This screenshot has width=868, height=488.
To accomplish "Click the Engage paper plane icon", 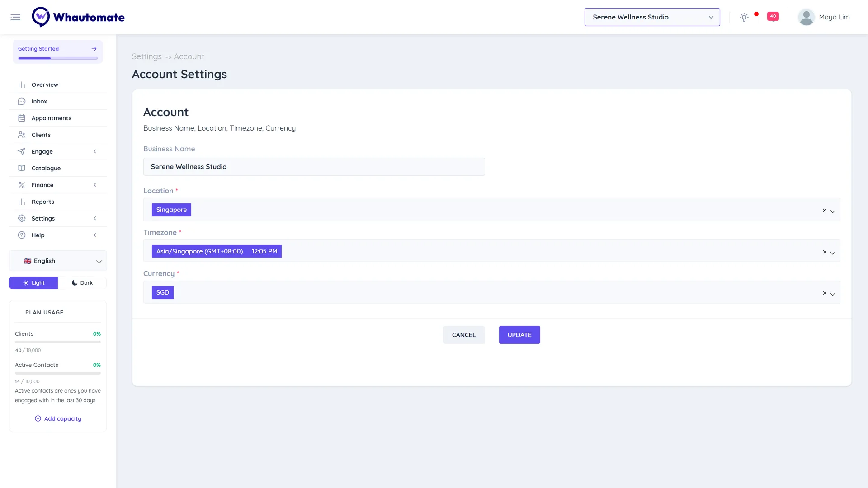I will [22, 151].
